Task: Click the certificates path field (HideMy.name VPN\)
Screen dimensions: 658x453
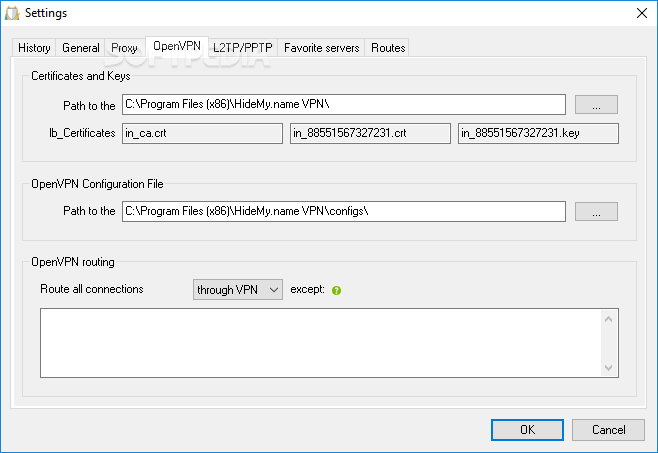Action: point(344,105)
